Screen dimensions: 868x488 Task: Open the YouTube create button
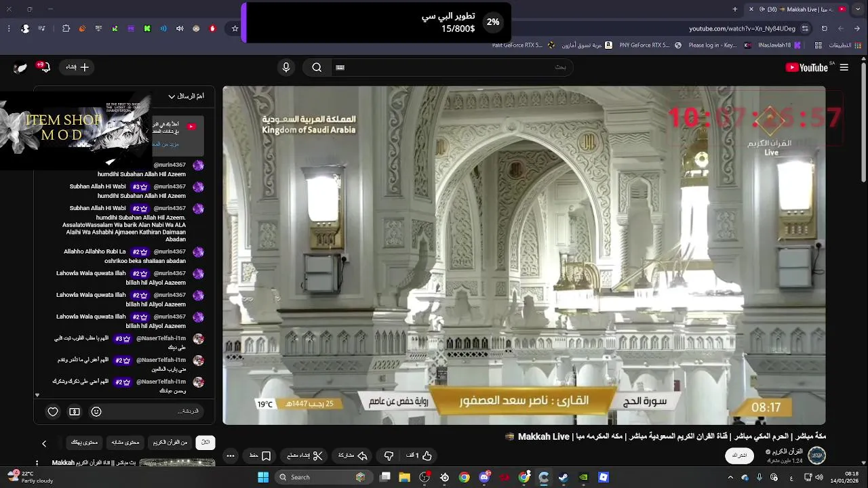point(77,67)
